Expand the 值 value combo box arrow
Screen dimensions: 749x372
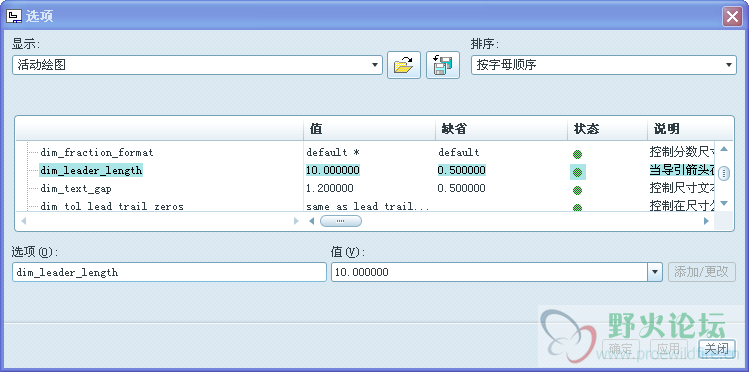click(x=654, y=272)
